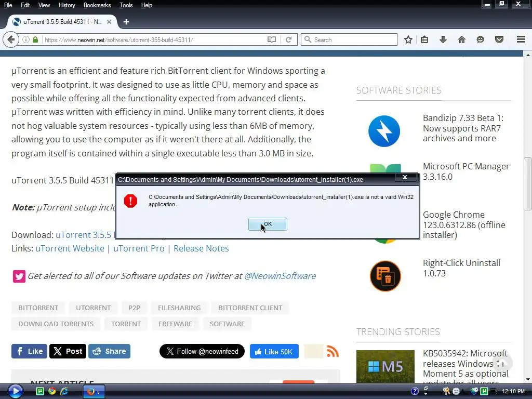Click the Right-Click Uninstall trash icon thumbnail

tap(385, 276)
